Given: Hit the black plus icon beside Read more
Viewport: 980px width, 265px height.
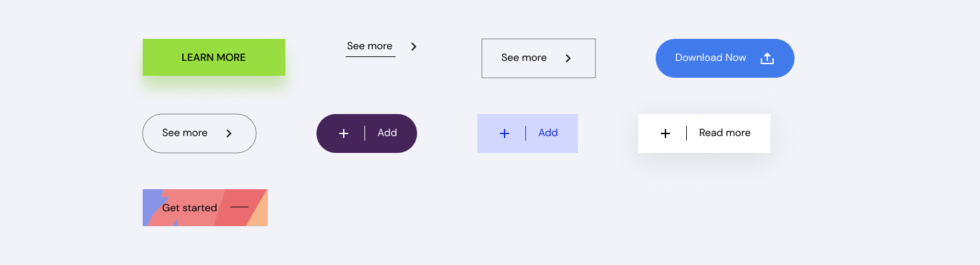Looking at the screenshot, I should click(x=665, y=133).
